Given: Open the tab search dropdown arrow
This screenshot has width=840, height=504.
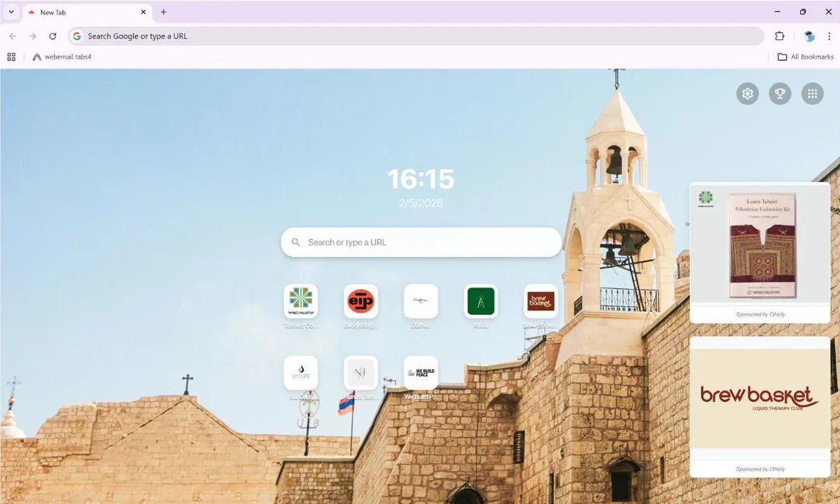Looking at the screenshot, I should coord(11,12).
